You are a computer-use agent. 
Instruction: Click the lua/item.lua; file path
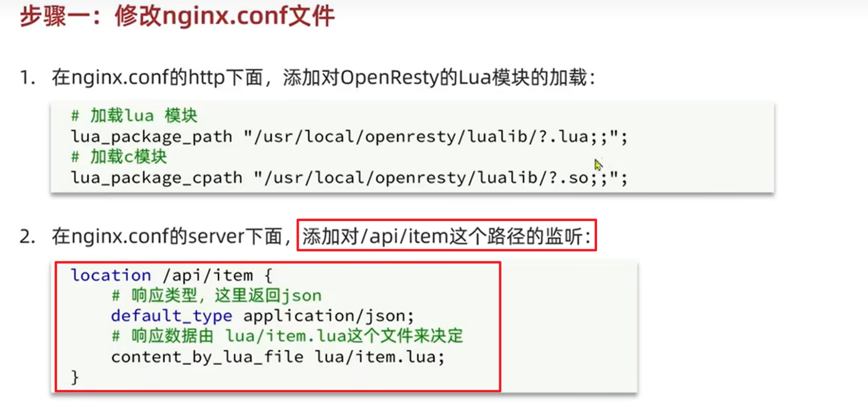pyautogui.click(x=380, y=357)
